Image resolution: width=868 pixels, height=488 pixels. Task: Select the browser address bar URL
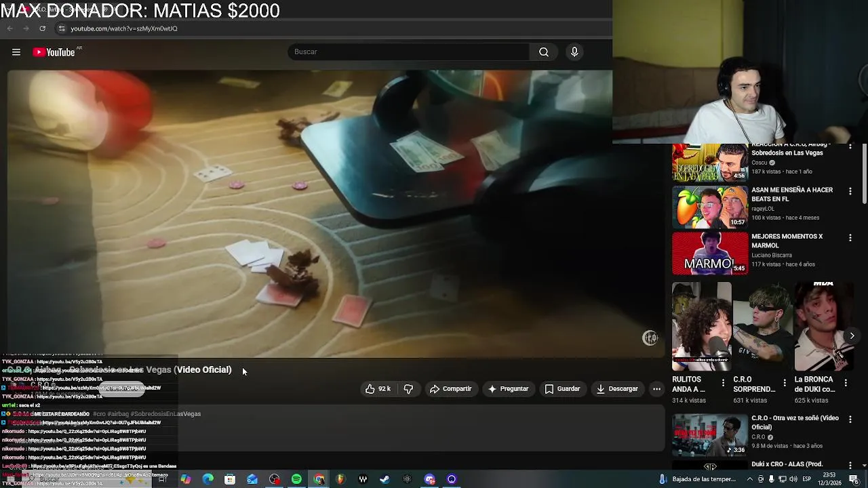tap(124, 28)
